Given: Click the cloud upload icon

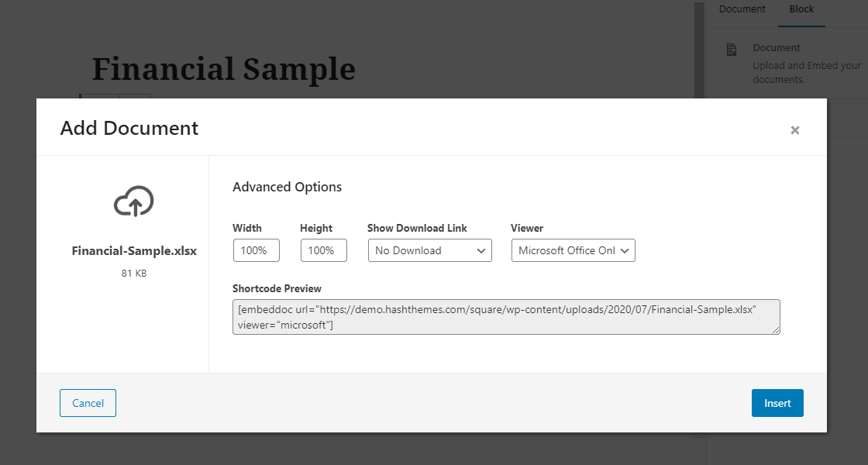Looking at the screenshot, I should (x=133, y=201).
